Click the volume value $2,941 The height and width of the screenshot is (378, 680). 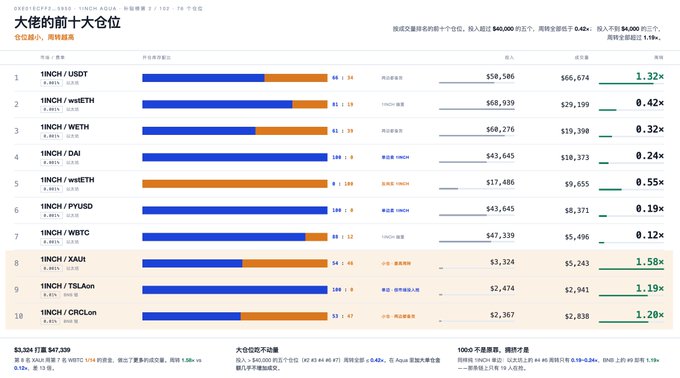(577, 290)
